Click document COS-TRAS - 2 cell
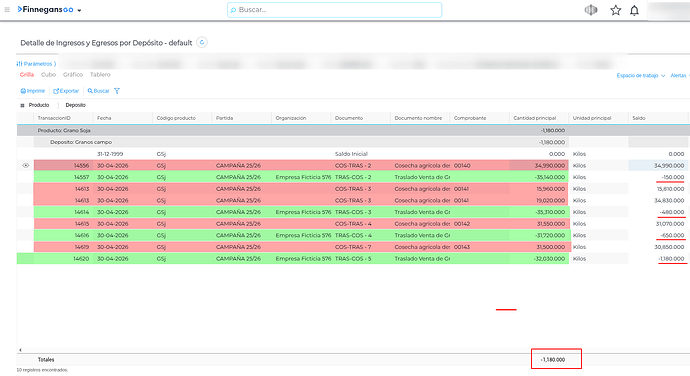 point(360,166)
